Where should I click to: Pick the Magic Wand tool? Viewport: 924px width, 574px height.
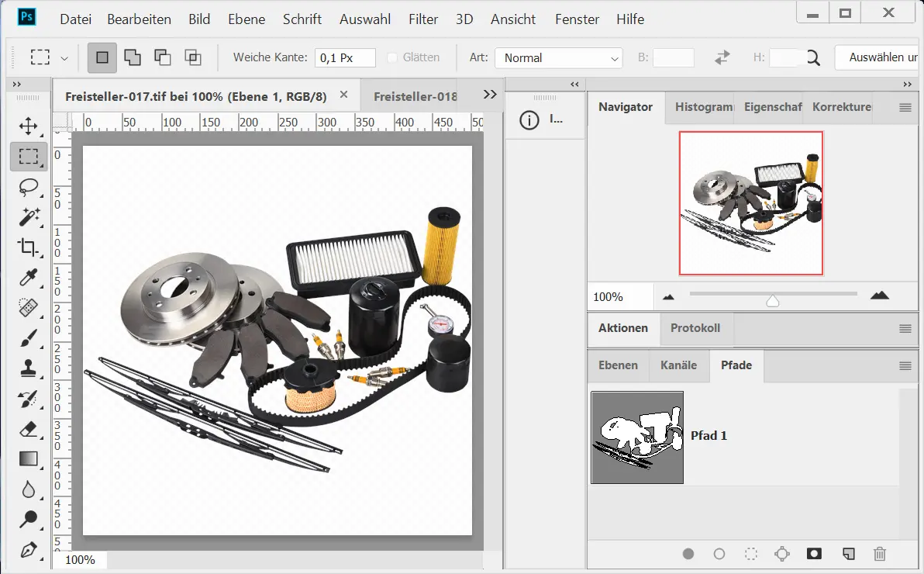[29, 217]
